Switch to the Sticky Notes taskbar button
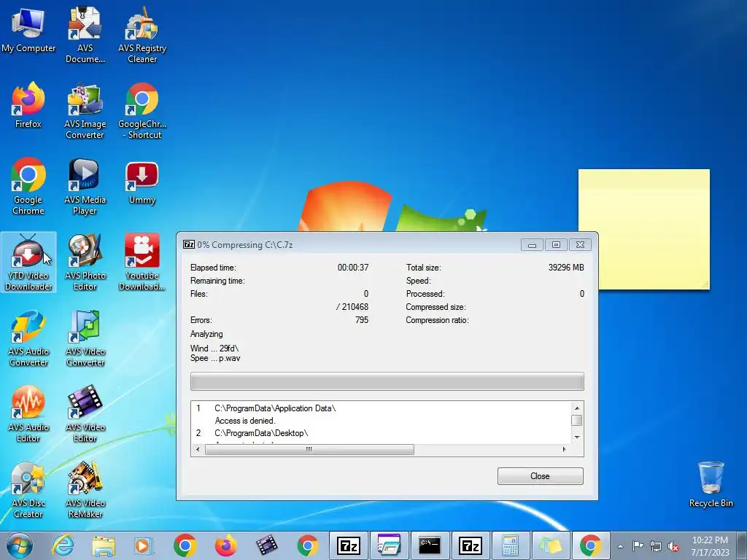The height and width of the screenshot is (560, 747). coord(551,545)
